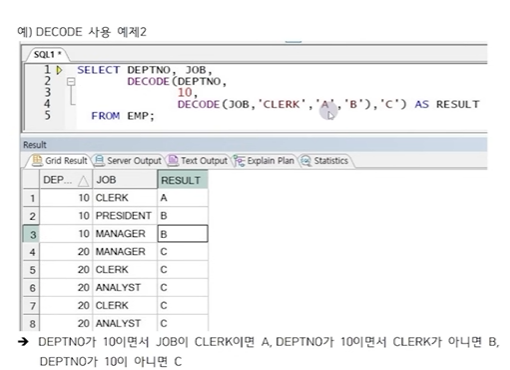Open the Explain Plan tab

pos(264,161)
